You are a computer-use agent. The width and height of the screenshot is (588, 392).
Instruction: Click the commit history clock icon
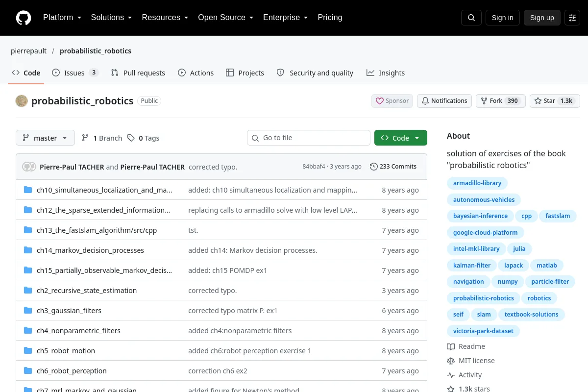pos(373,167)
